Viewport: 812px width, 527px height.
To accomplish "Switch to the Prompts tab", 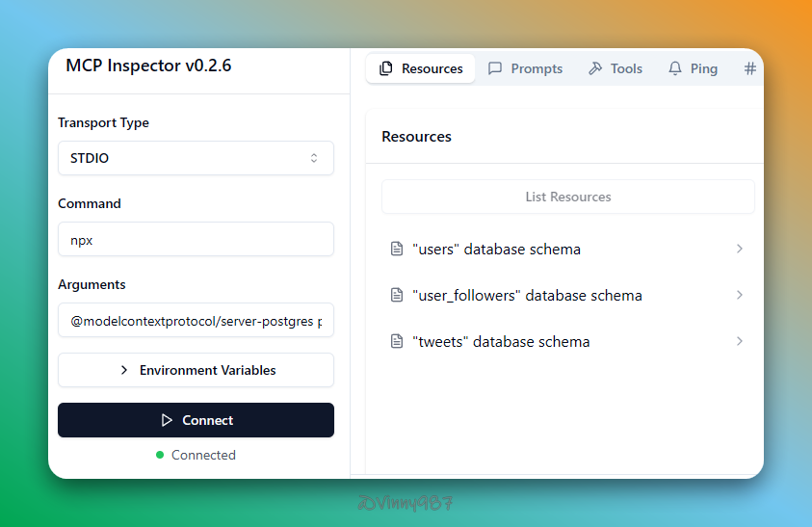I will 526,68.
